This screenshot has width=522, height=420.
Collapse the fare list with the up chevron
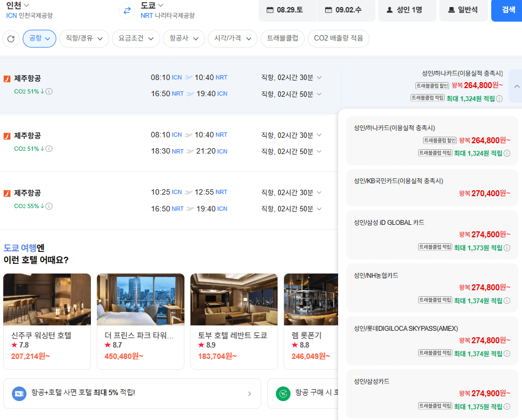tap(517, 86)
